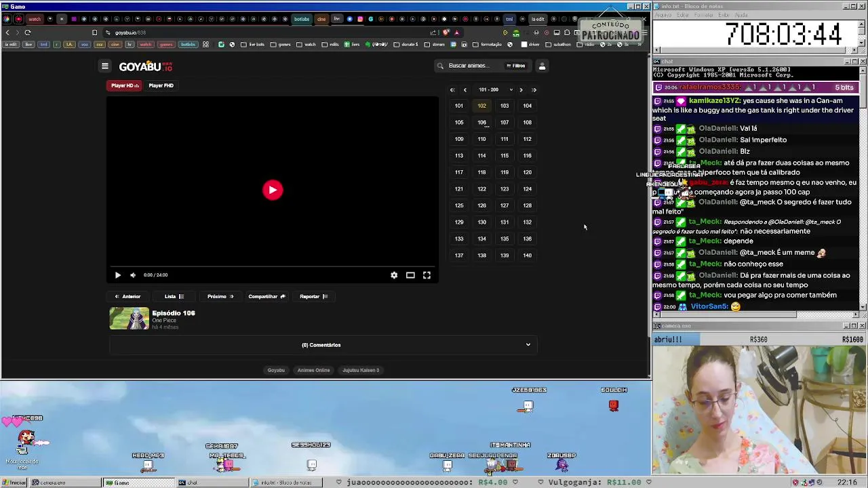Click the Episódio 106 thumbnail

(x=129, y=319)
